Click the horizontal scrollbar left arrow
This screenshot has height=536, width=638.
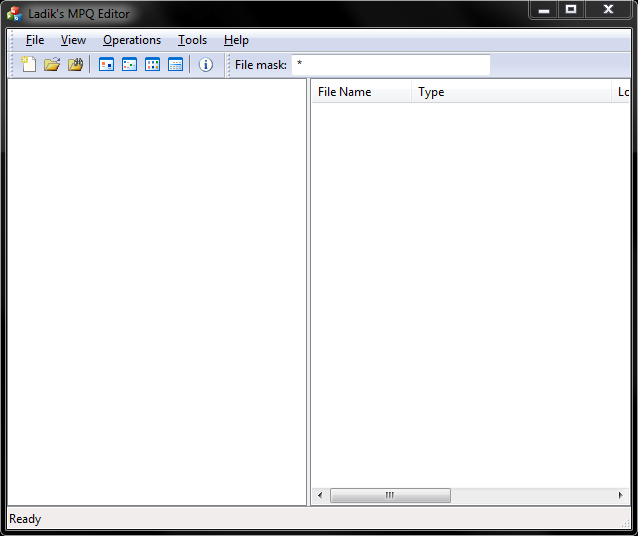coord(320,495)
